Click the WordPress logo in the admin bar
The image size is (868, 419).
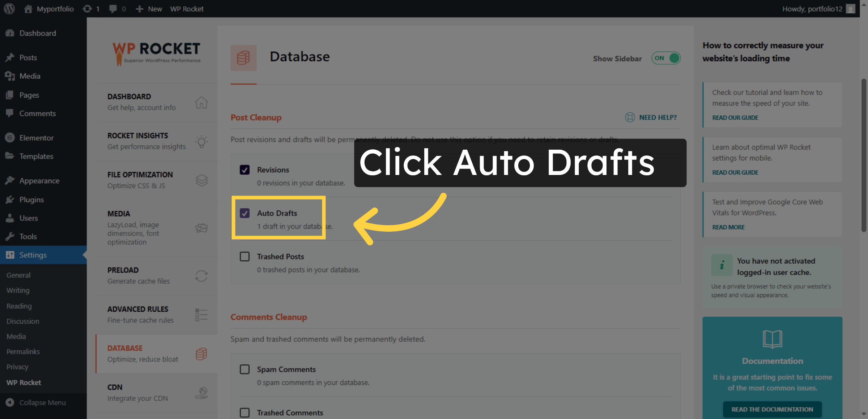9,9
